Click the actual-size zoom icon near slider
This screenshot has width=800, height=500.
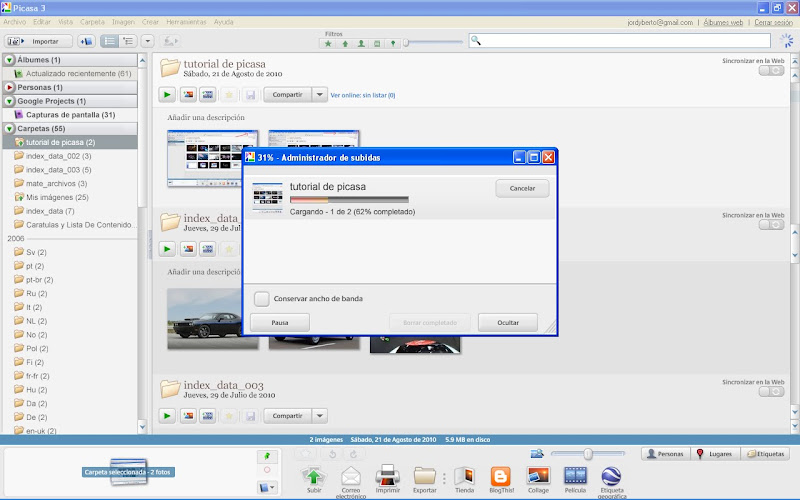coord(536,453)
